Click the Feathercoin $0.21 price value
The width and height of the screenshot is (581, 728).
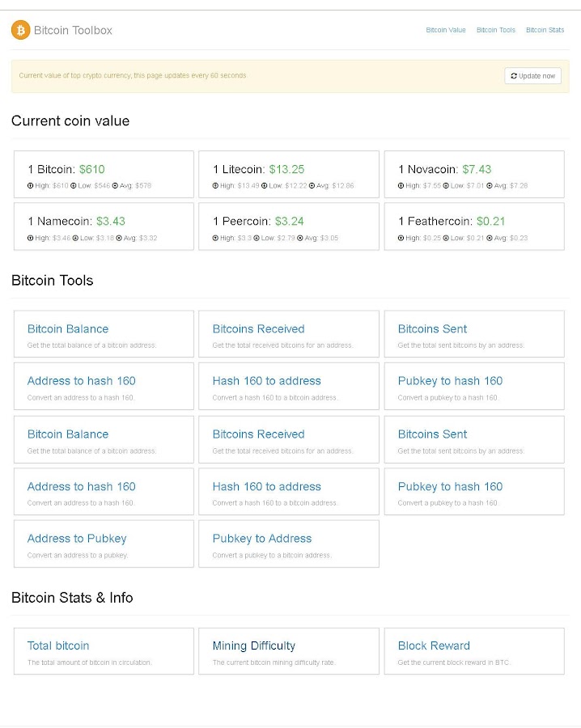point(490,221)
